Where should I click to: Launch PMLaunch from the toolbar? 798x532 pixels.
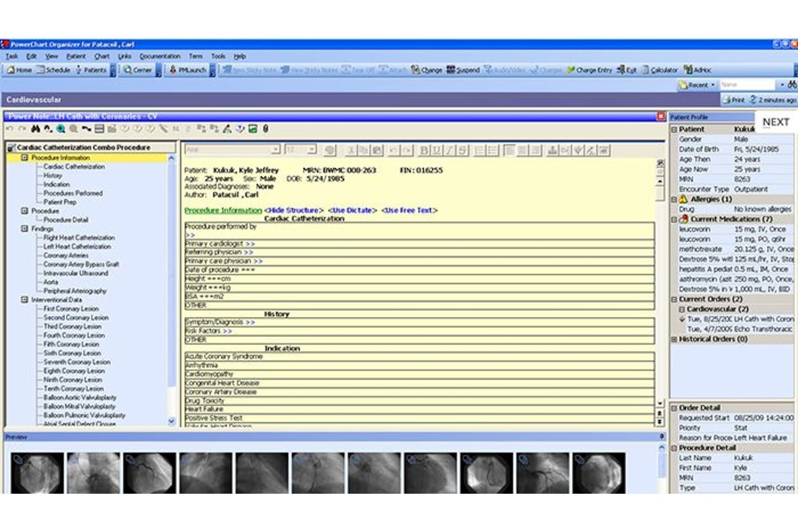tap(187, 70)
